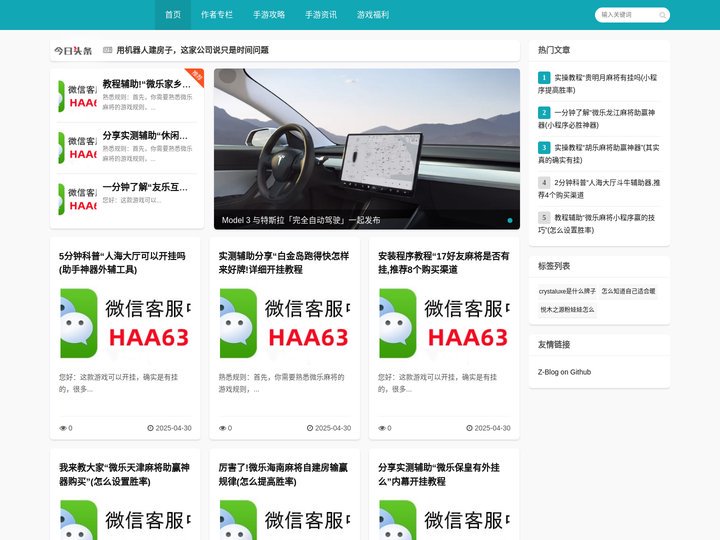Open 厉害了 微乐海南麻将 article title
The height and width of the screenshot is (540, 720).
pos(283,474)
